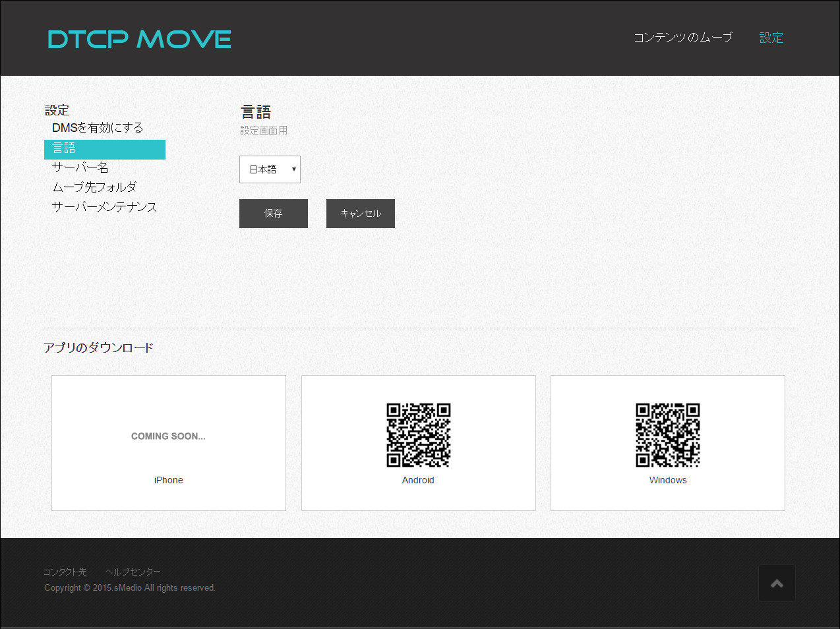Click the DTCP MOVE logo
The width and height of the screenshot is (840, 629).
(x=138, y=38)
